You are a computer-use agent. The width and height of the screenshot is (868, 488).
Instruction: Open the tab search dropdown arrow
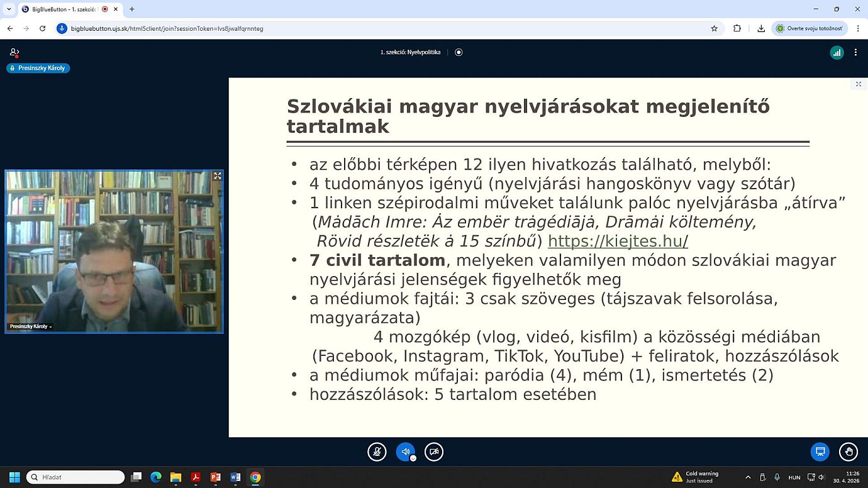[9, 9]
